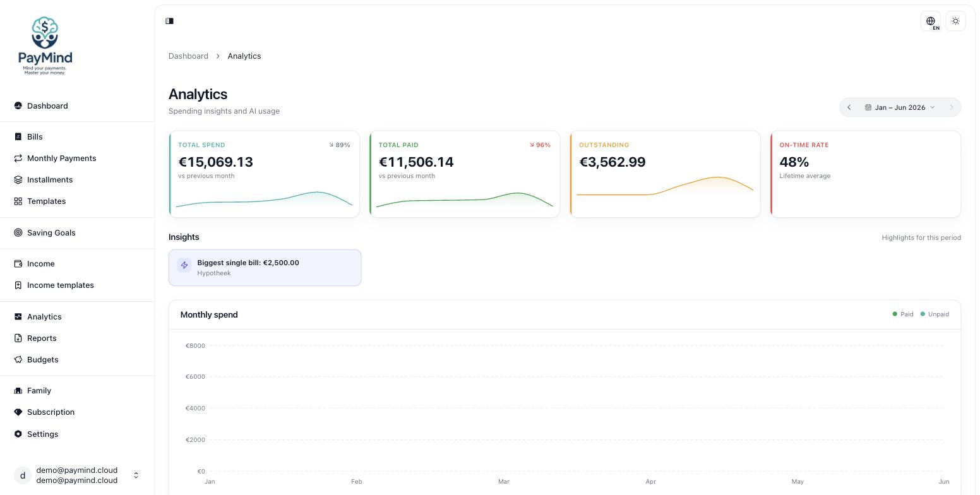Click the Budgets piggy bank icon
Screen dimensions: 980x495
pos(18,359)
